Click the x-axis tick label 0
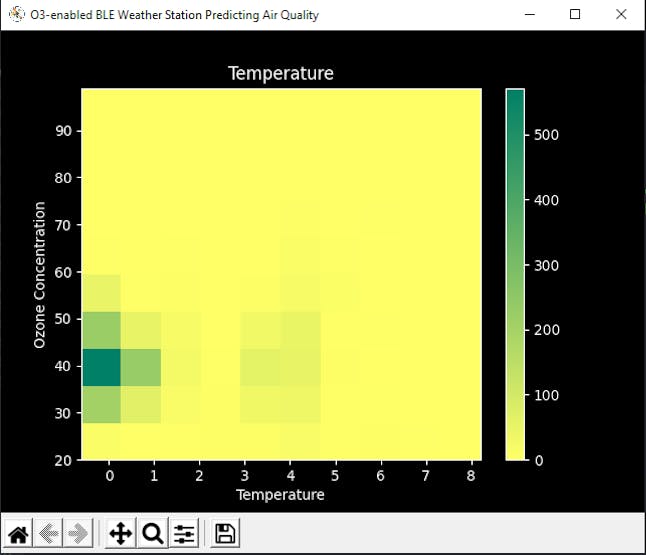 coord(109,476)
